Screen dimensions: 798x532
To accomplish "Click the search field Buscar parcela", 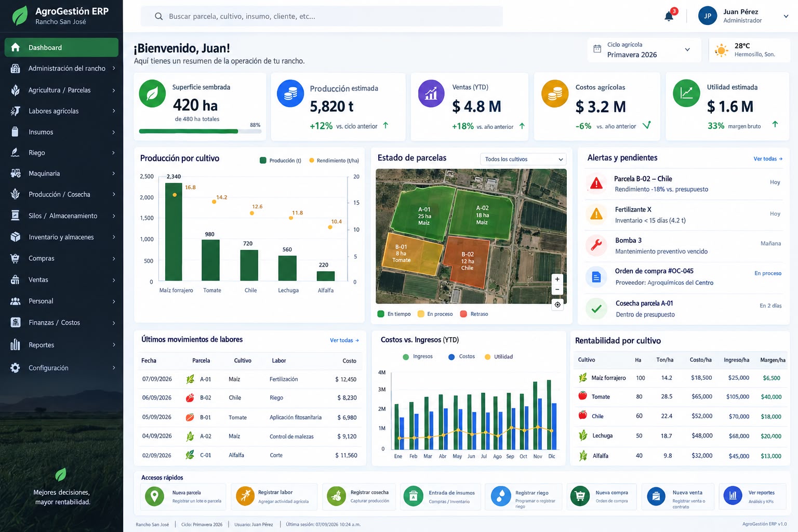I will click(x=322, y=16).
